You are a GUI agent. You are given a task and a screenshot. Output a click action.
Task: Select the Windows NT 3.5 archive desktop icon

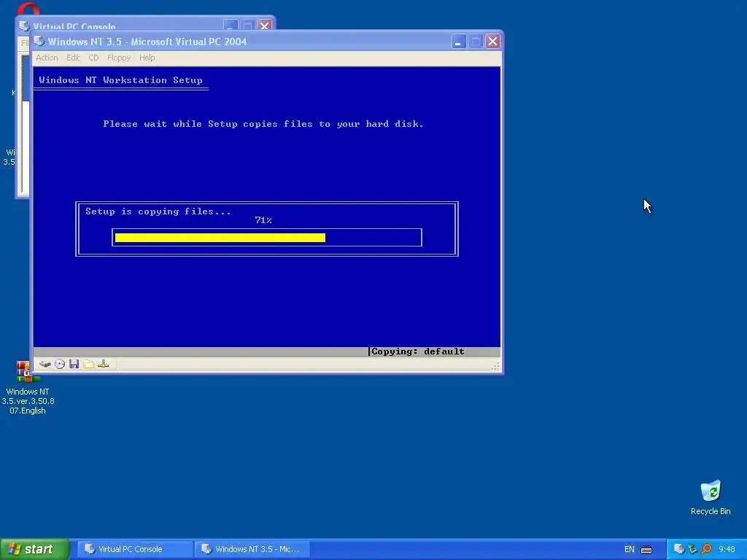coord(28,388)
